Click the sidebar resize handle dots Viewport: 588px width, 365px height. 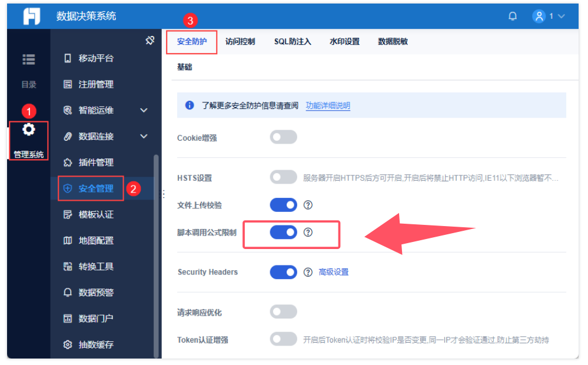(164, 194)
